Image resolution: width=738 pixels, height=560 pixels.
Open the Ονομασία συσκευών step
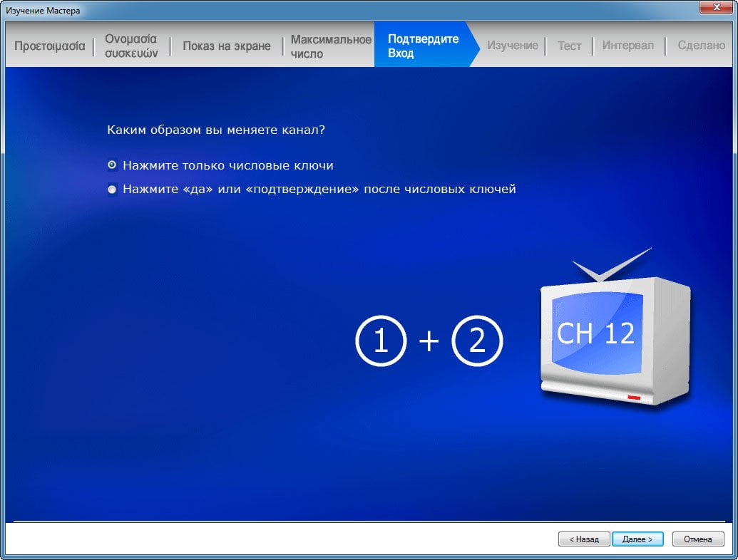point(131,46)
